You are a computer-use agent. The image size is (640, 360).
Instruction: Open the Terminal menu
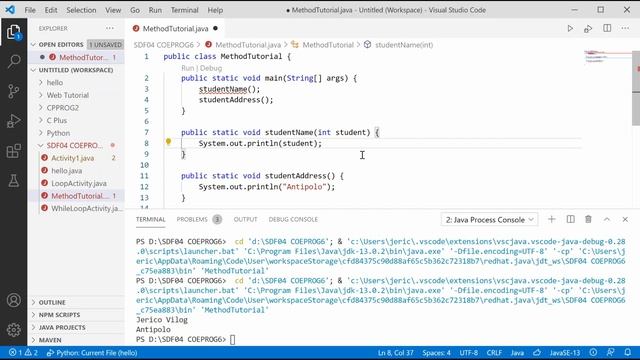(184, 10)
